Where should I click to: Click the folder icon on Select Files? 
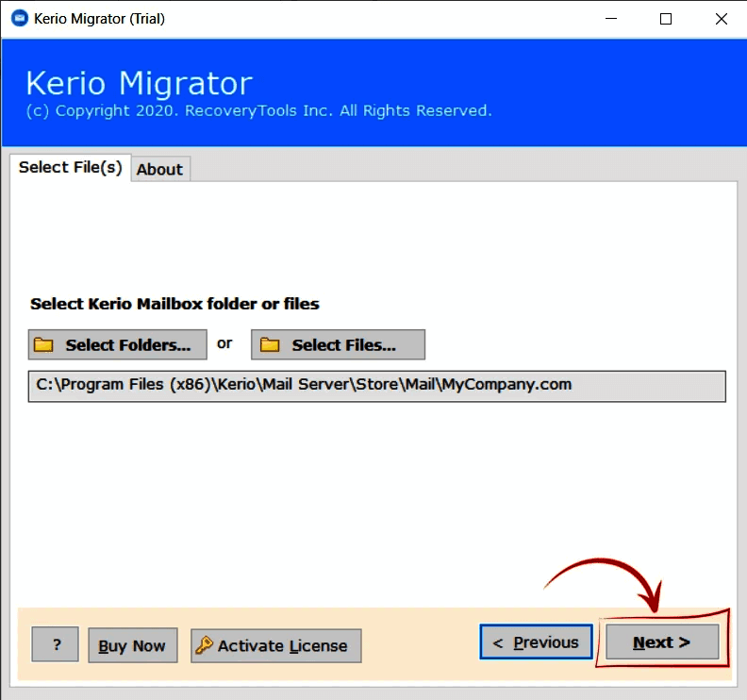pos(270,345)
